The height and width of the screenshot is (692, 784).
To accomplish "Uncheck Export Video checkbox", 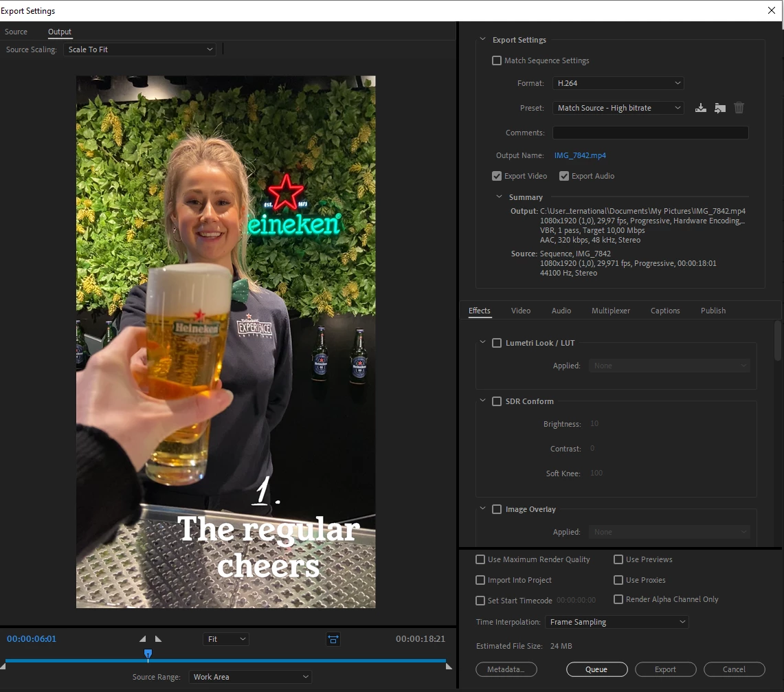I will tap(497, 176).
